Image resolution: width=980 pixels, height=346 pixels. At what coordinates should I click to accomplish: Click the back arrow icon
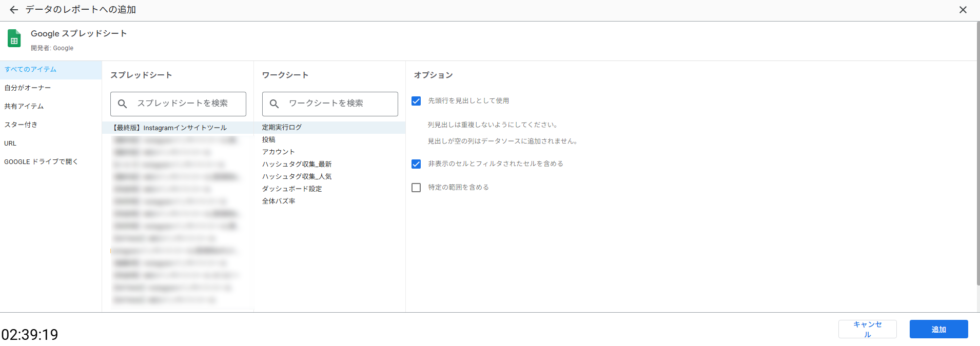(14, 10)
